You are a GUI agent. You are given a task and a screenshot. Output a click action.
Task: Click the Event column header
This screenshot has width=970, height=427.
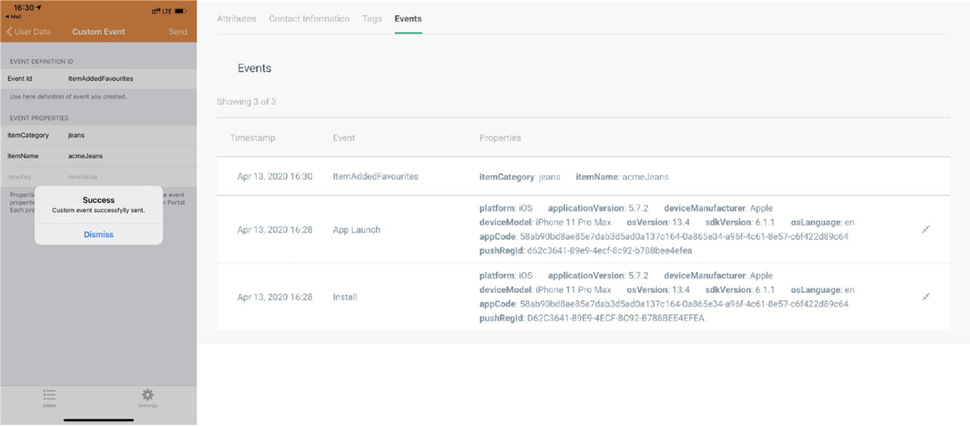(x=343, y=138)
